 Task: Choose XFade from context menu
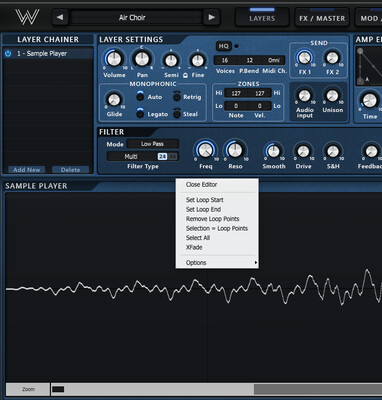(x=217, y=247)
